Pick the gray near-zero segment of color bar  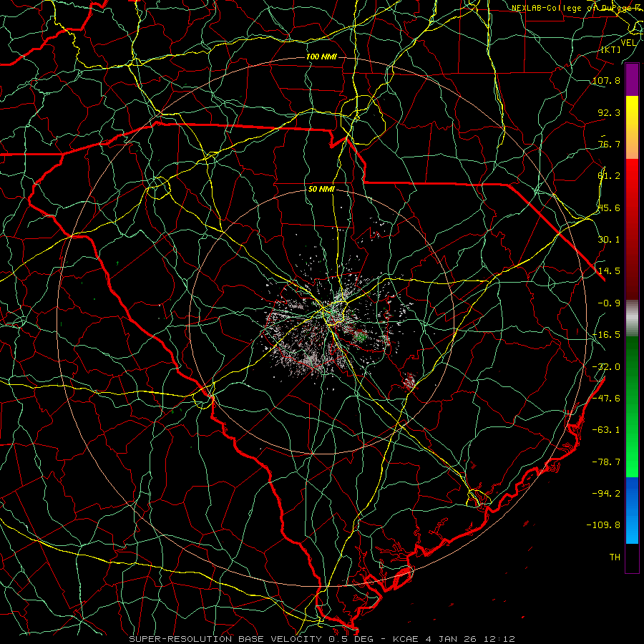[632, 318]
